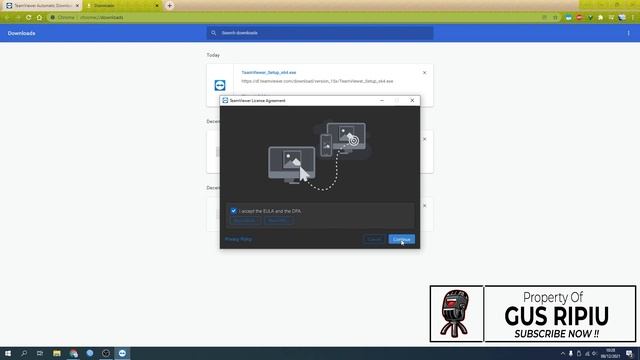Go forward in the browser

(18, 18)
